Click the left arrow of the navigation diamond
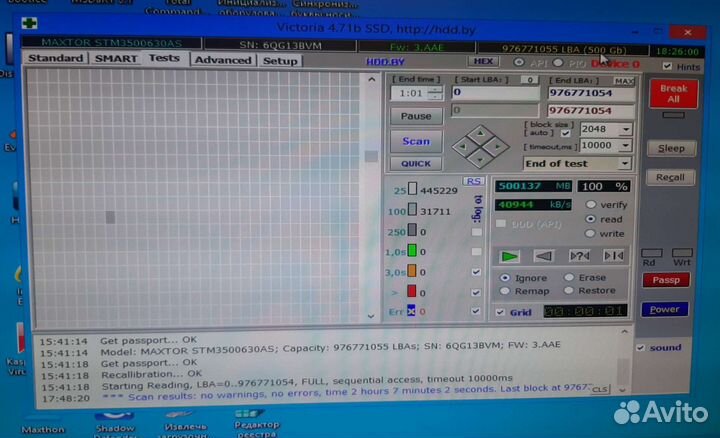This screenshot has height=438, width=720. pyautogui.click(x=463, y=147)
